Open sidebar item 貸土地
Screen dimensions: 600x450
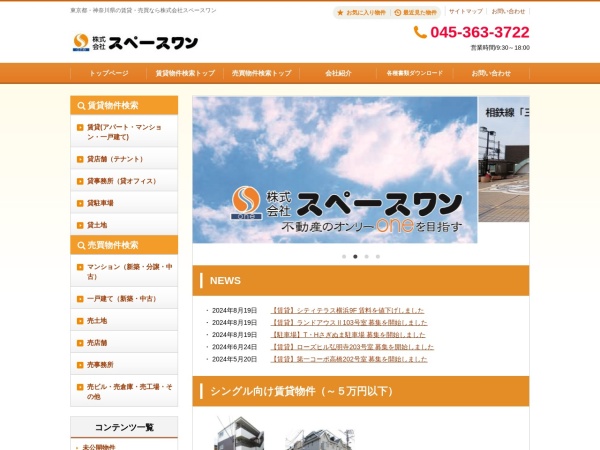pos(124,224)
